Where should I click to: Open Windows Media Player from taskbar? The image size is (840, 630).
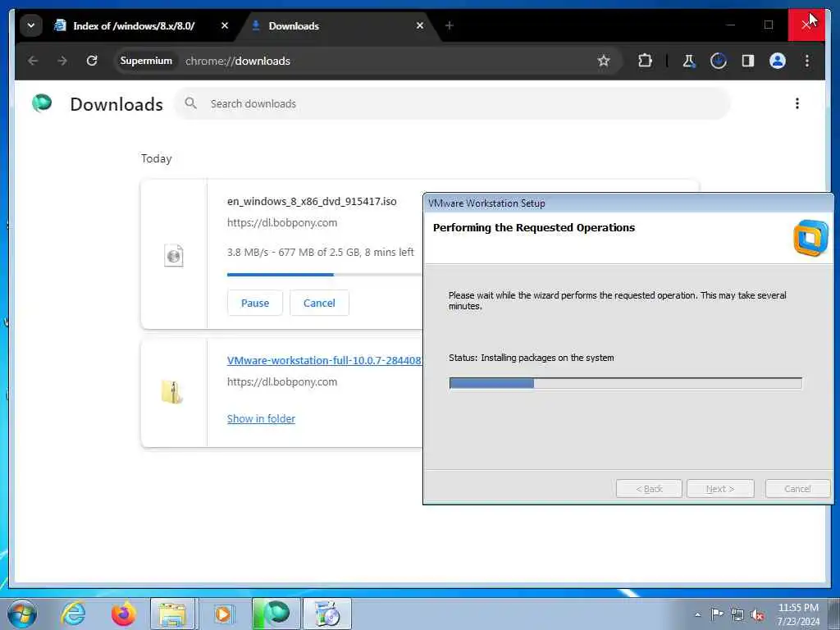[x=223, y=614]
